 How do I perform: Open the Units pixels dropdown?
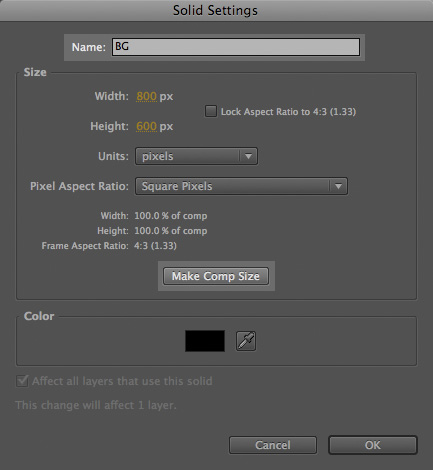point(196,156)
